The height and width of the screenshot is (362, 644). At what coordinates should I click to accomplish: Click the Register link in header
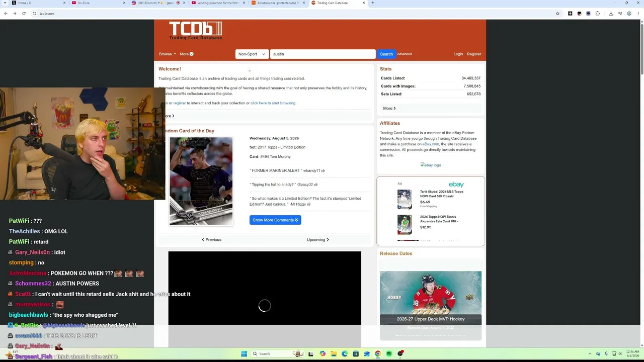474,54
